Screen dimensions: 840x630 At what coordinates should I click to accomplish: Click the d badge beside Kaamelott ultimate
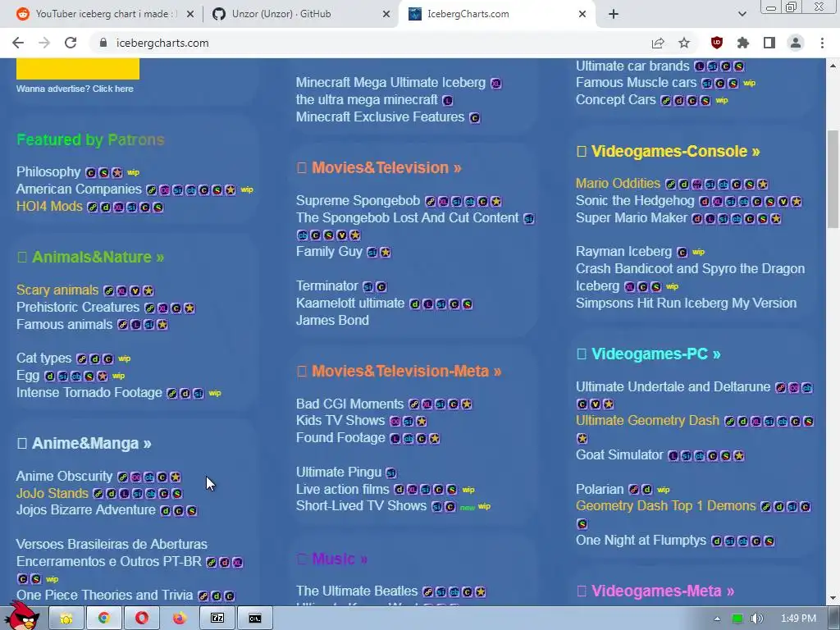[414, 304]
